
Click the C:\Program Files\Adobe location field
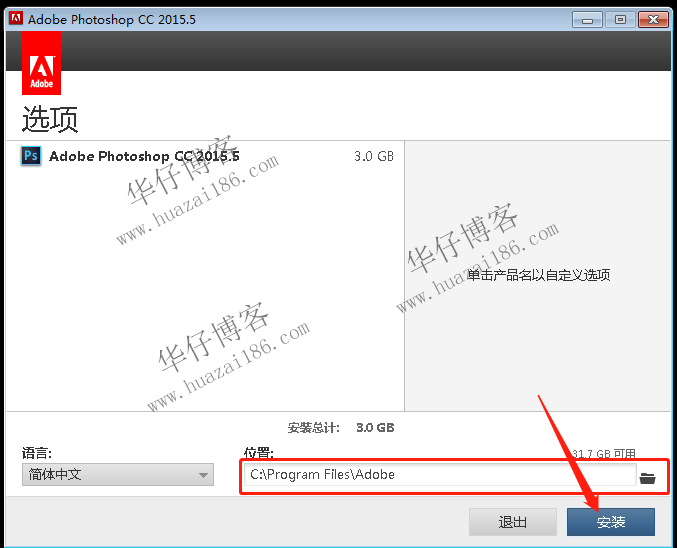(x=440, y=475)
